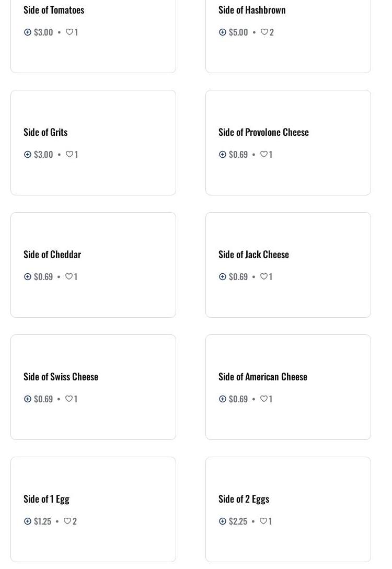Viewport: 392px width, 569px height.
Task: Like the Side of Hashbrown item
Action: (x=264, y=32)
